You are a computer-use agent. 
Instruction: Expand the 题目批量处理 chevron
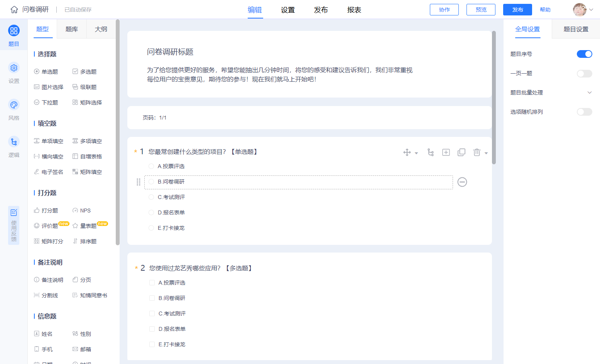590,93
